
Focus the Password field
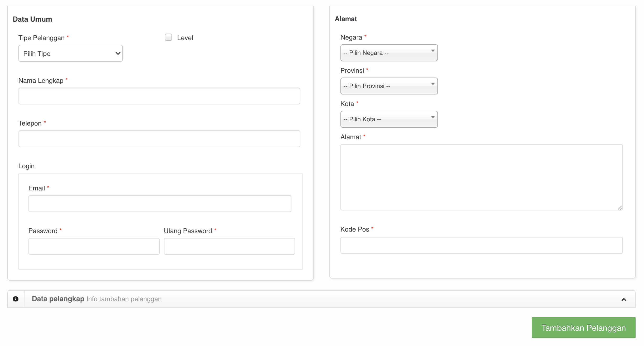pyautogui.click(x=94, y=246)
